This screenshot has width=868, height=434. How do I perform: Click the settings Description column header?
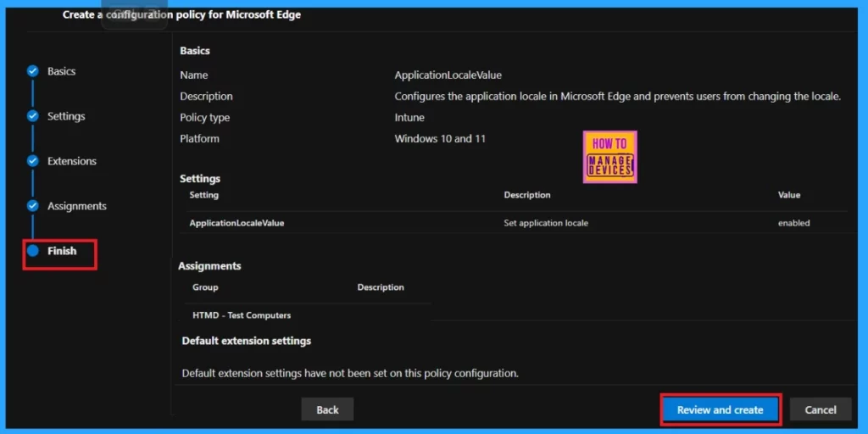[527, 195]
